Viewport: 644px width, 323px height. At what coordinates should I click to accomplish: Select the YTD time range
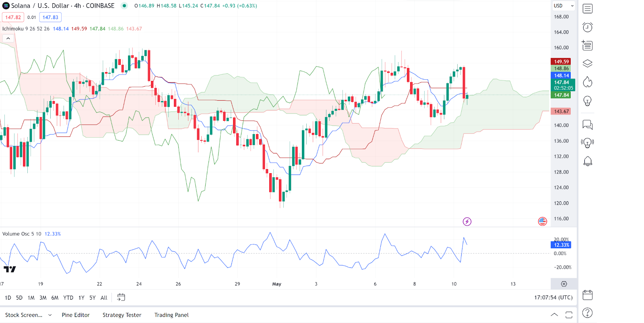(68, 298)
